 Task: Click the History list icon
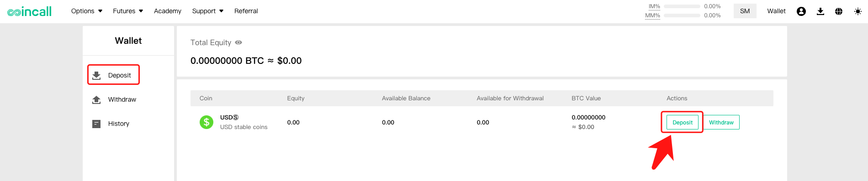click(96, 124)
